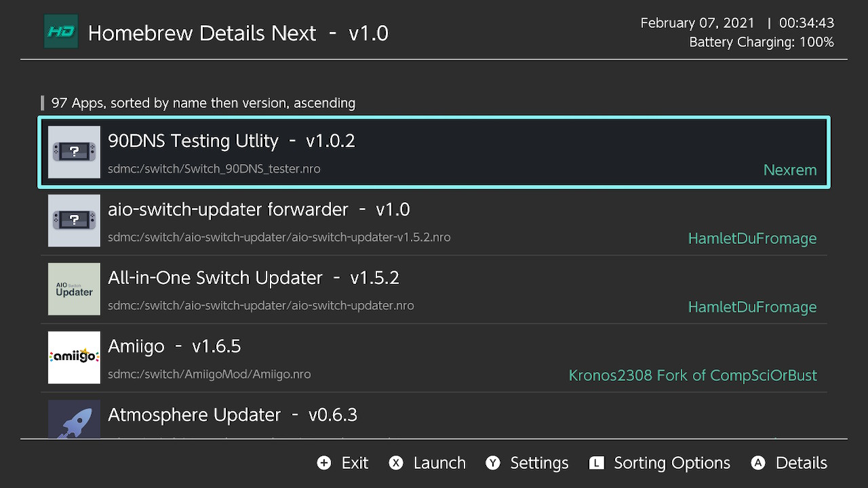This screenshot has width=868, height=488.
Task: Open Sorting Options from the bottom bar
Action: pyautogui.click(x=672, y=463)
